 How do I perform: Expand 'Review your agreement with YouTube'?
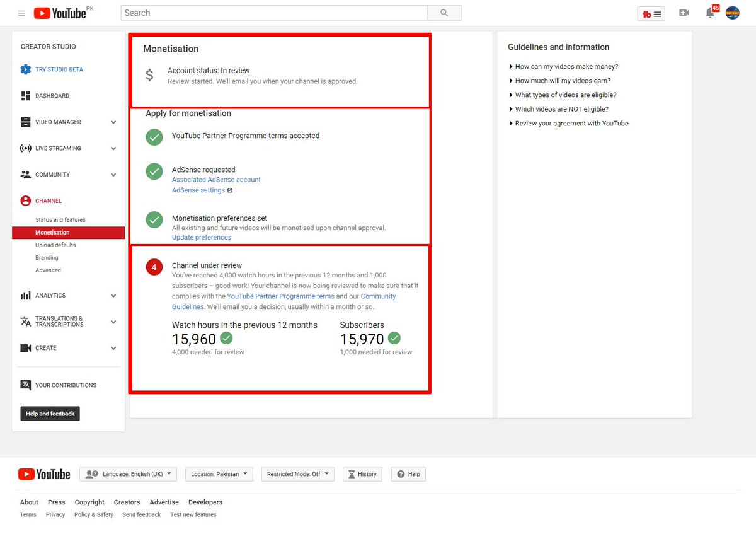(x=568, y=124)
